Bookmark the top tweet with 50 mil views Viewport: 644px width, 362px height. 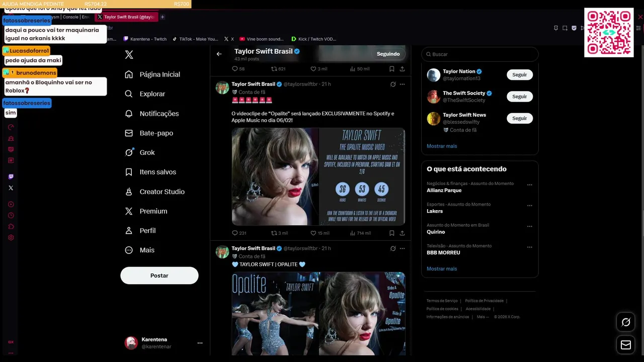(391, 68)
